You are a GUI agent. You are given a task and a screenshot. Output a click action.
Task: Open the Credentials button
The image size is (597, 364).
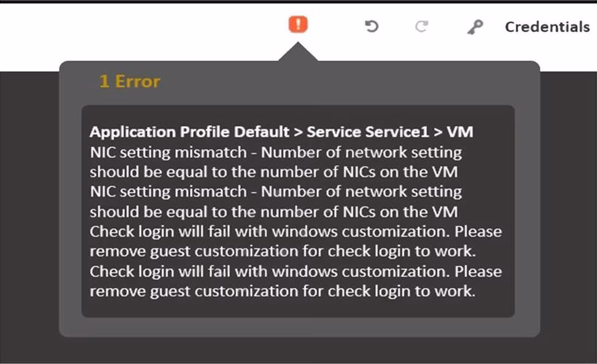[547, 27]
